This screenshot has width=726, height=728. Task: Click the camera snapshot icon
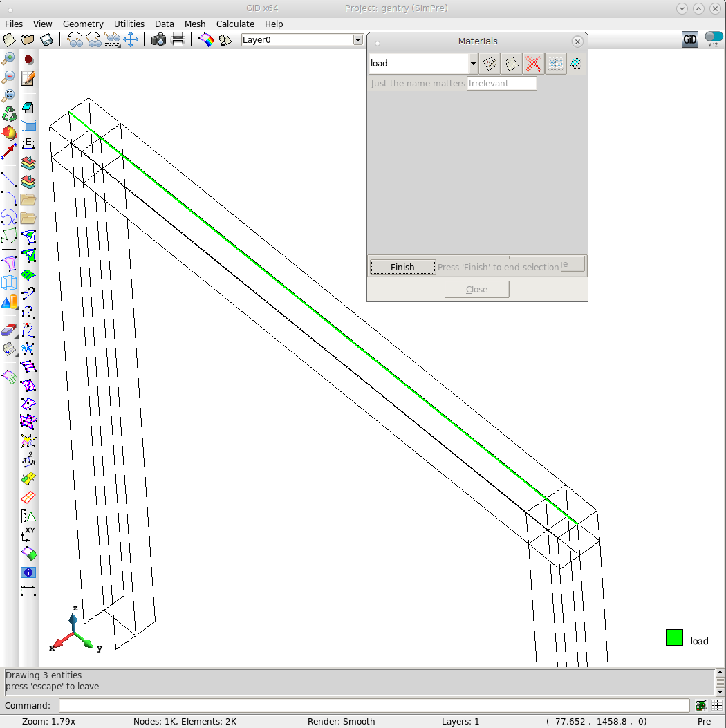pyautogui.click(x=158, y=40)
